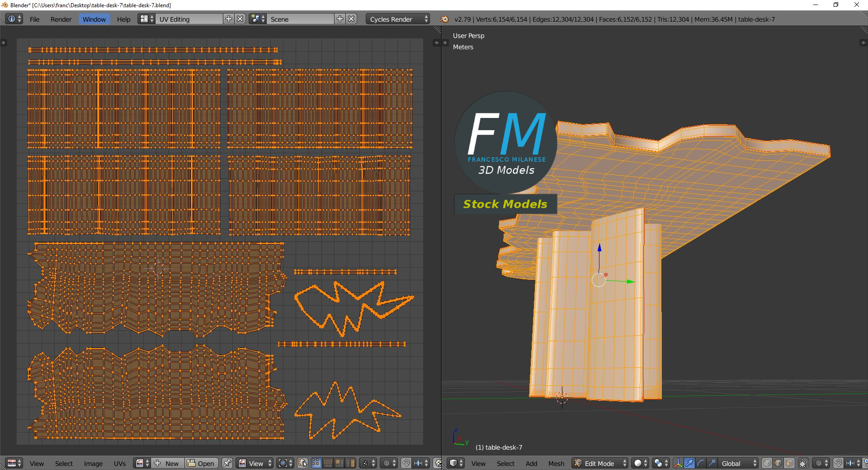The height and width of the screenshot is (470, 868).
Task: Open the Cycles Render engine dropdown
Action: tap(397, 19)
